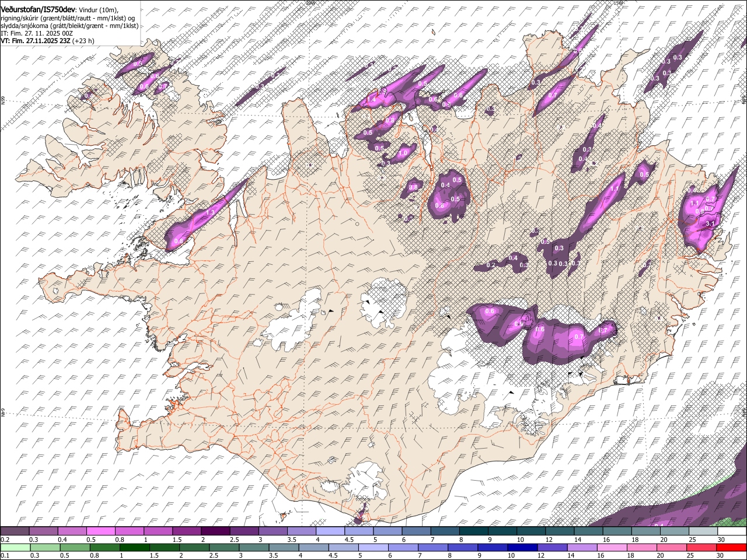The height and width of the screenshot is (560, 747).
Task: Pick the lower legend swatch starting at 14
Action: coord(582,548)
